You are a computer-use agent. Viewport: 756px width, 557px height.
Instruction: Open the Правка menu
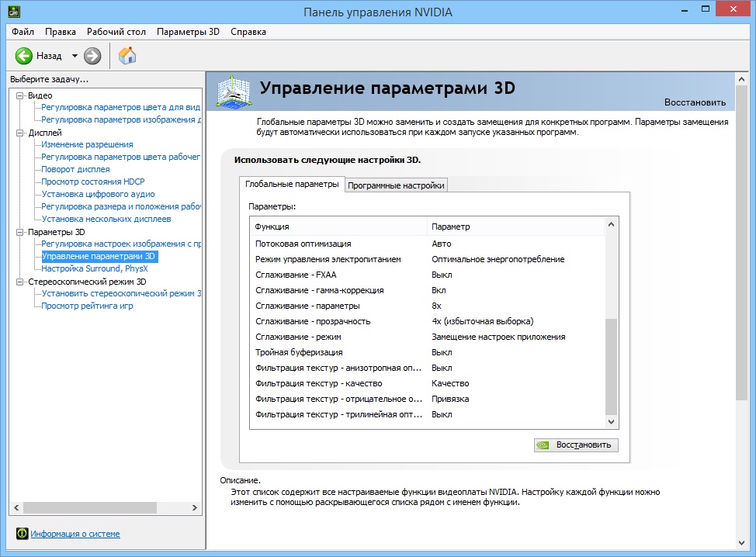(61, 32)
